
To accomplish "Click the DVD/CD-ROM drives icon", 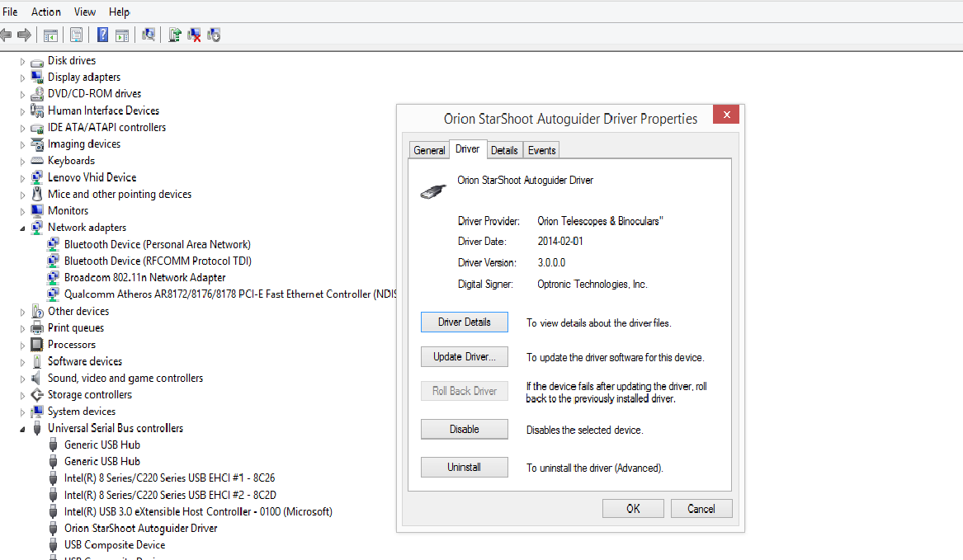I will coord(37,94).
